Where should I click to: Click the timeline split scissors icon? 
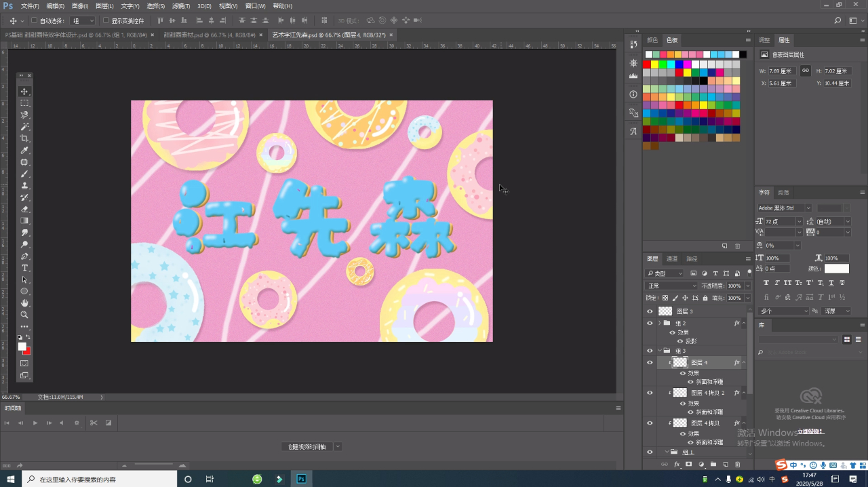[x=94, y=423]
